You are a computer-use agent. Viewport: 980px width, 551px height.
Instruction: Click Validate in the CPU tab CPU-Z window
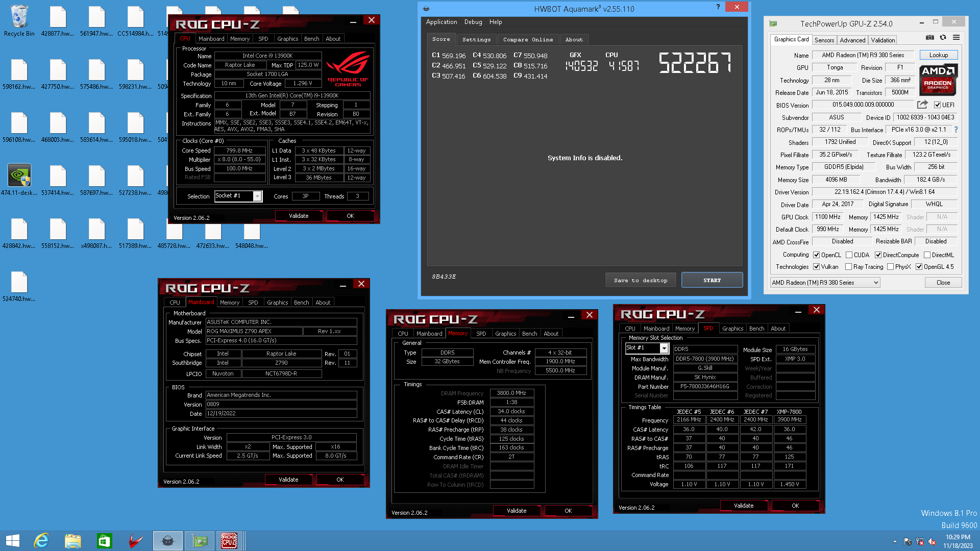click(x=299, y=216)
